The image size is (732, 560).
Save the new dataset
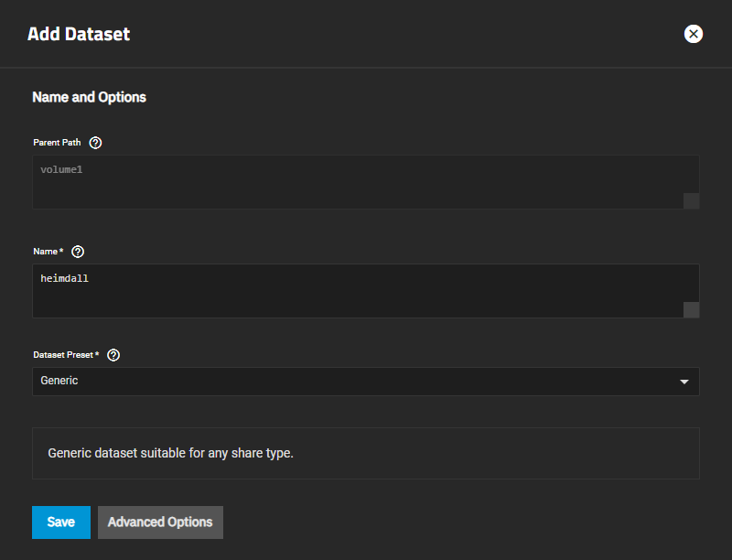coord(61,522)
